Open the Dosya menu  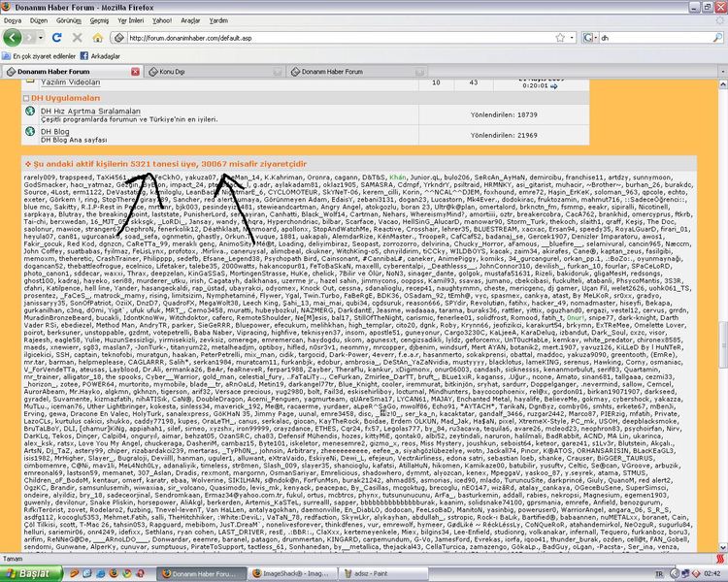pos(13,20)
